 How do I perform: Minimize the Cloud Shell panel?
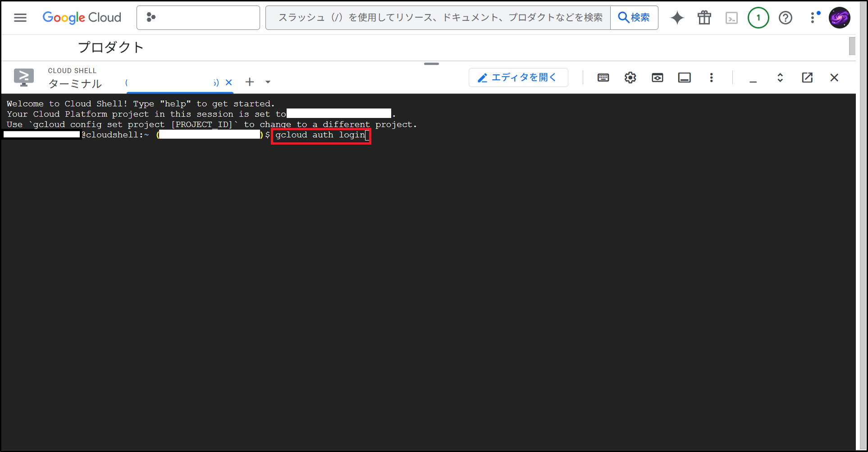tap(753, 77)
